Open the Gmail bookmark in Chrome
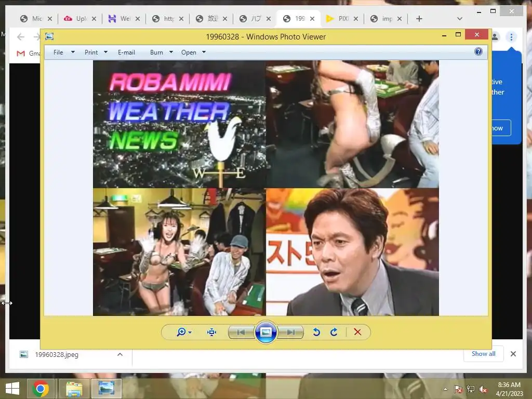 (28, 54)
